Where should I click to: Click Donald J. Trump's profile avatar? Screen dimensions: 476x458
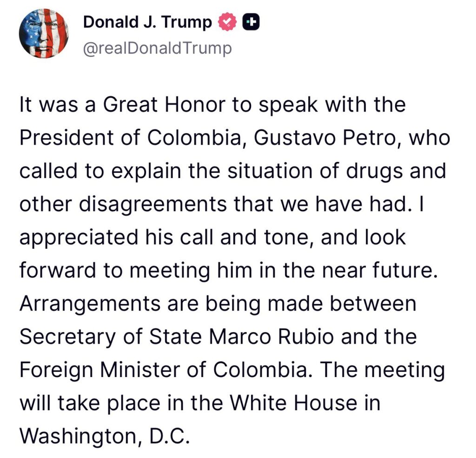[x=43, y=33]
